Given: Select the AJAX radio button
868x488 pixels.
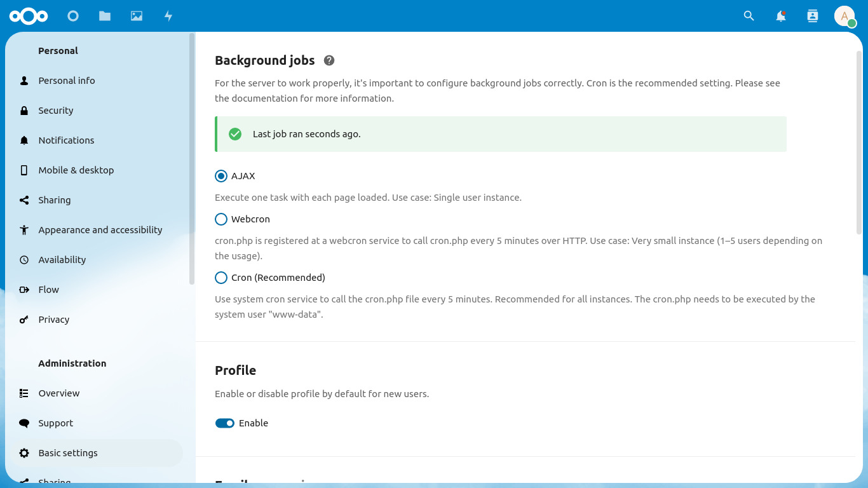Looking at the screenshot, I should tap(221, 176).
